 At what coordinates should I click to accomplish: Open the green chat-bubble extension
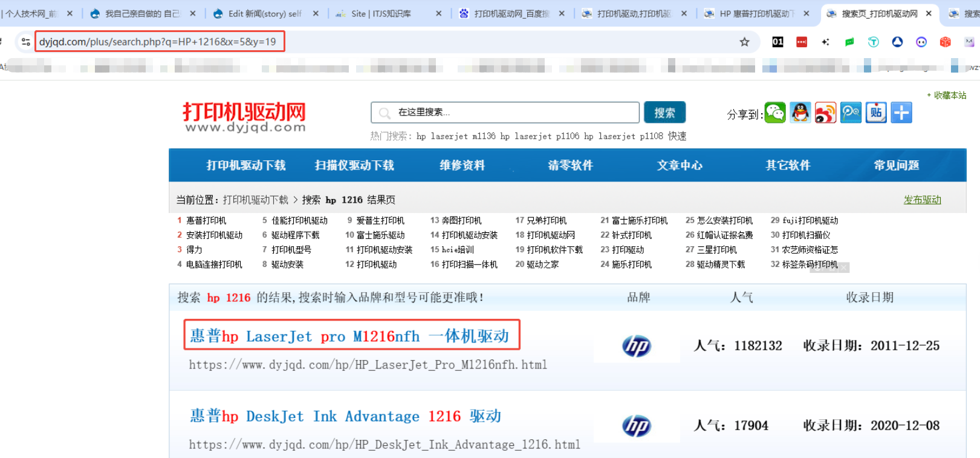[849, 42]
